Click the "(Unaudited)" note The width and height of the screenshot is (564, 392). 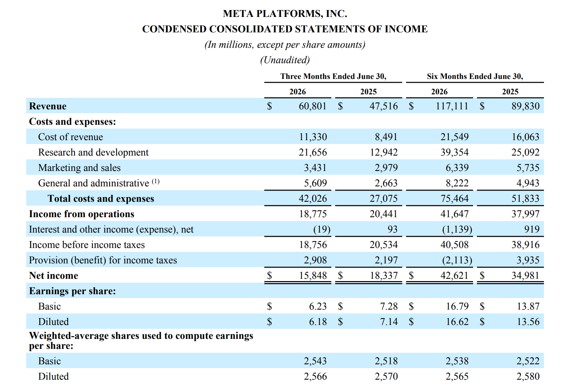tap(285, 60)
